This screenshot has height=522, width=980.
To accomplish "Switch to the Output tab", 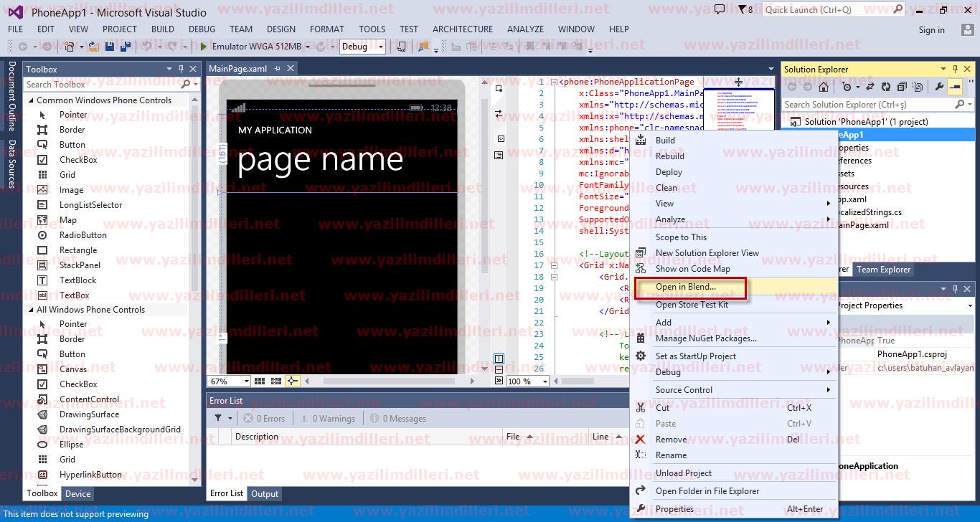I will (265, 493).
